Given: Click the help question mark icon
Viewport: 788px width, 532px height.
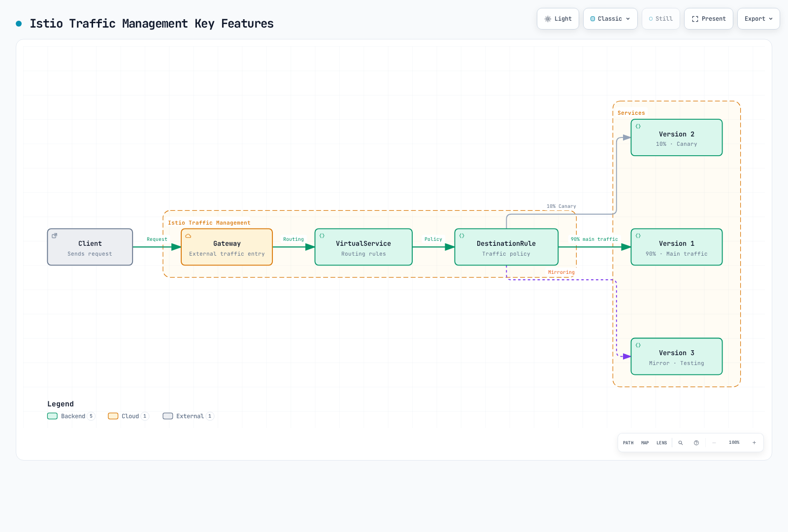Looking at the screenshot, I should click(x=696, y=443).
